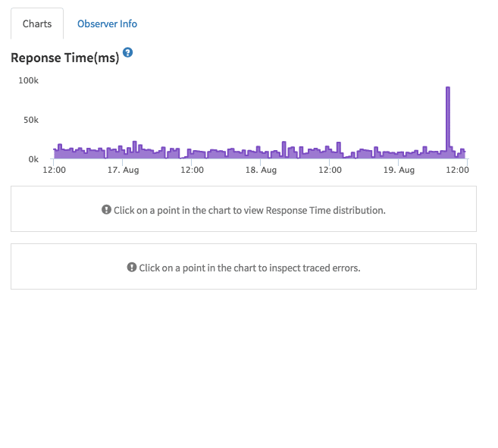
Task: Click the exclamation icon in Response Time distribution notice
Action: [106, 210]
